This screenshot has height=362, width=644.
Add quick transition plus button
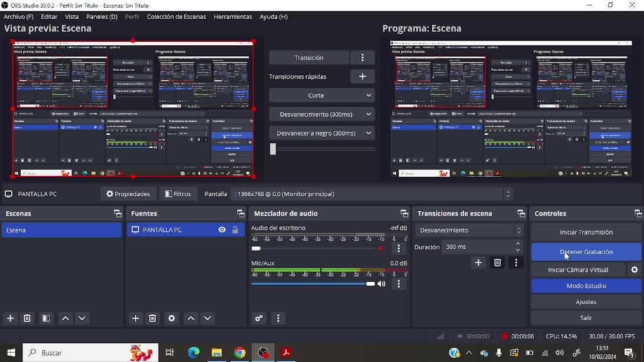362,76
